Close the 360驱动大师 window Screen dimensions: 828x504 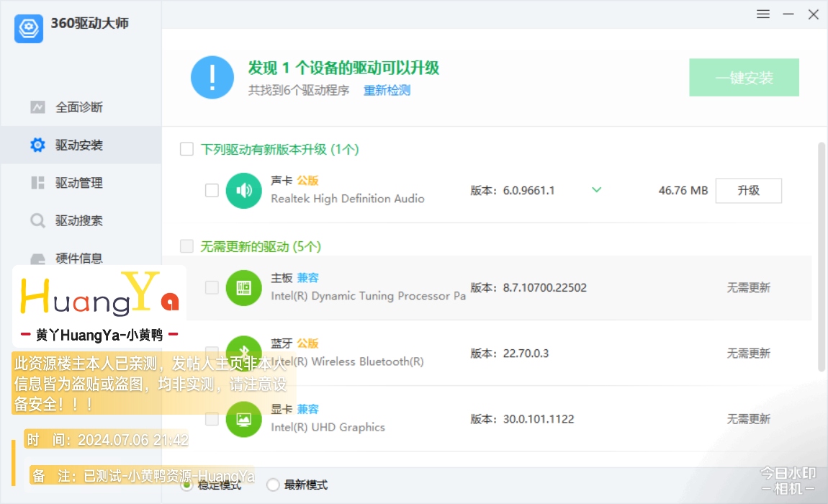813,14
